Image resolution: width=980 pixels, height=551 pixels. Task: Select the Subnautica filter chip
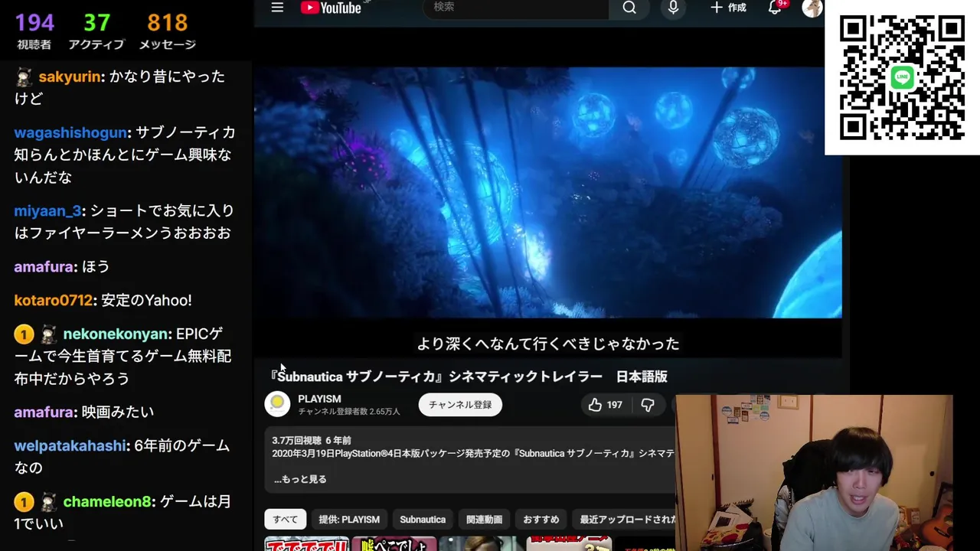click(423, 520)
